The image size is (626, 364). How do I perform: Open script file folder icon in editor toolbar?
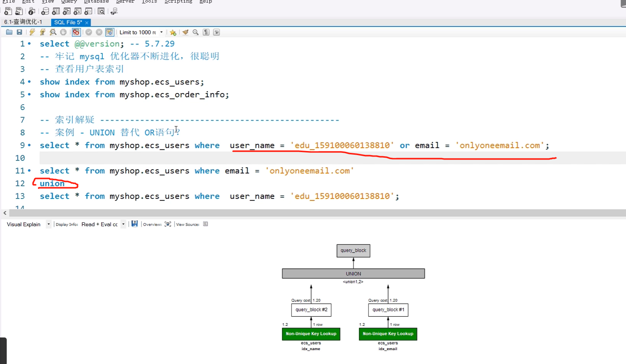9,32
